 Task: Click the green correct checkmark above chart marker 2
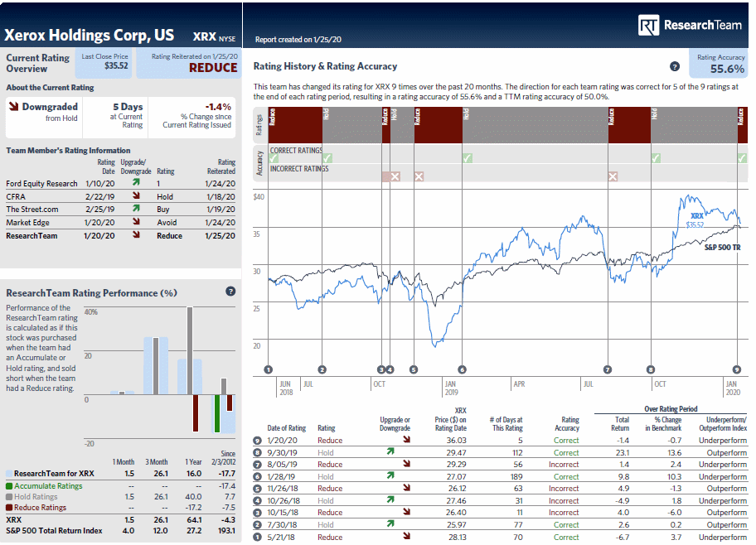pos(327,158)
